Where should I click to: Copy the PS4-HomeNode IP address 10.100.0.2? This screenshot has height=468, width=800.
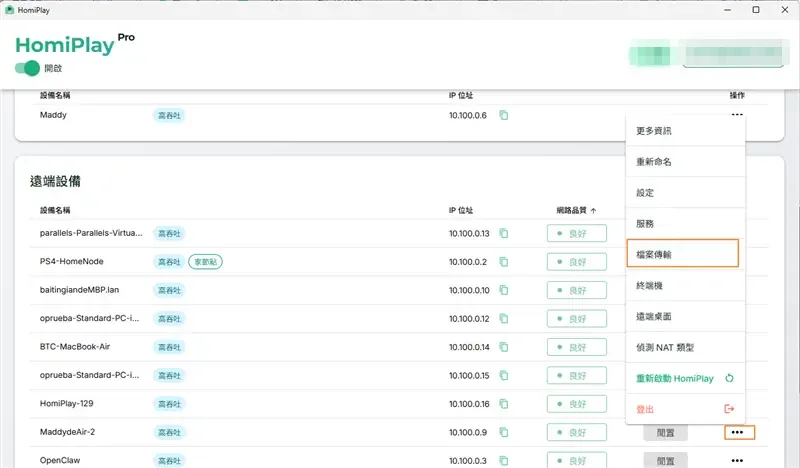(x=504, y=262)
